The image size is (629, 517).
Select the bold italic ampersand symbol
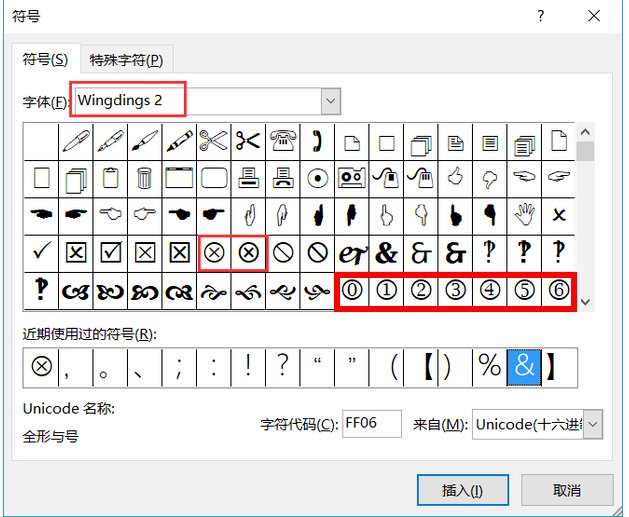(x=386, y=253)
